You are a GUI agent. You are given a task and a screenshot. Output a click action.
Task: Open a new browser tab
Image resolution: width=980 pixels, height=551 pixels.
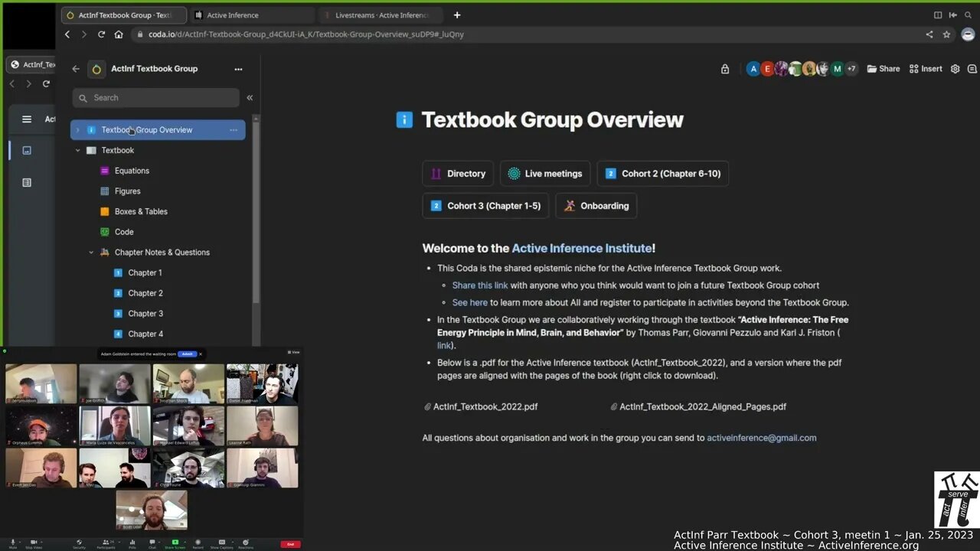[457, 15]
